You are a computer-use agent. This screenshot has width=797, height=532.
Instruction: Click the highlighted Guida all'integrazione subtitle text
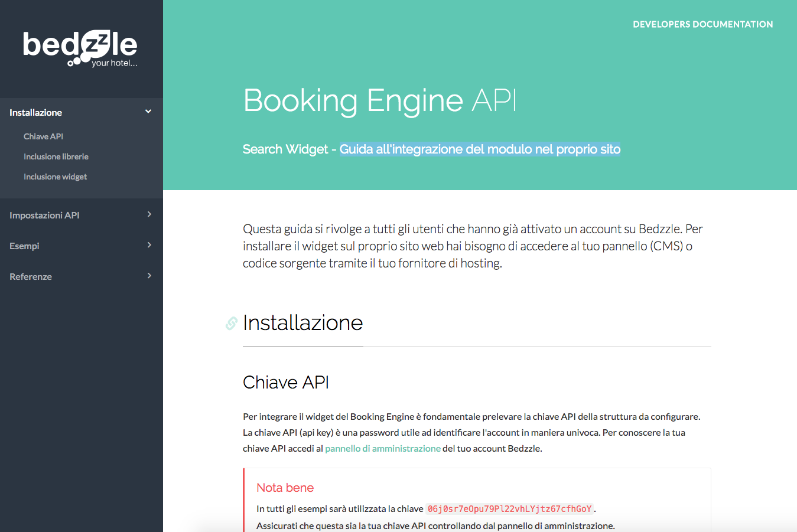pyautogui.click(x=480, y=149)
